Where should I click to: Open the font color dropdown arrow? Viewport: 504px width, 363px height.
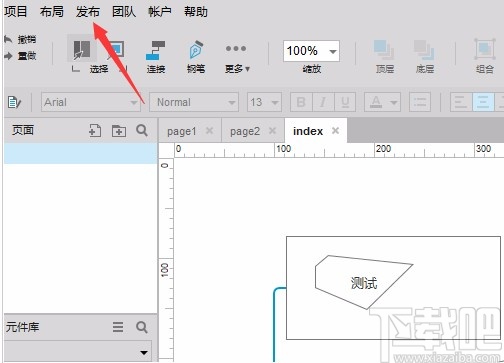[x=394, y=102]
